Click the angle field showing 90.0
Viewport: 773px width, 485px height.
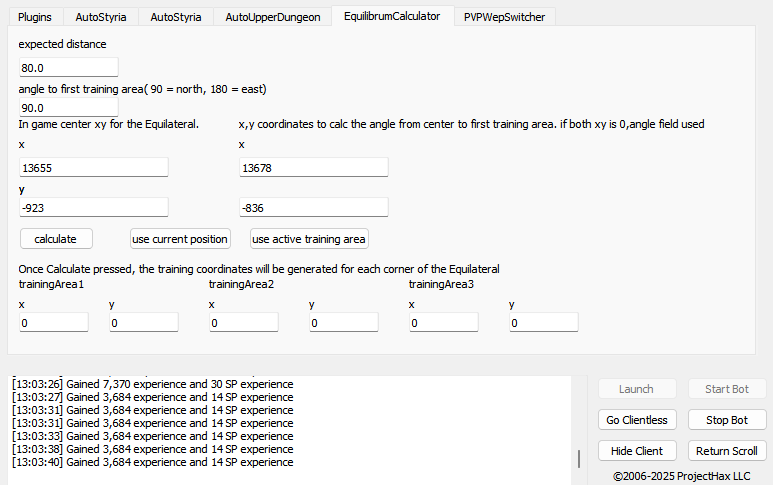click(x=68, y=107)
